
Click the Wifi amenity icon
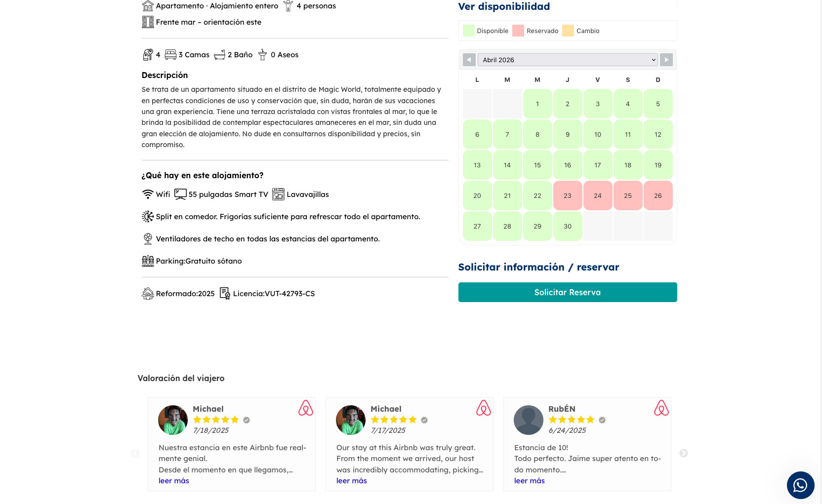[148, 194]
